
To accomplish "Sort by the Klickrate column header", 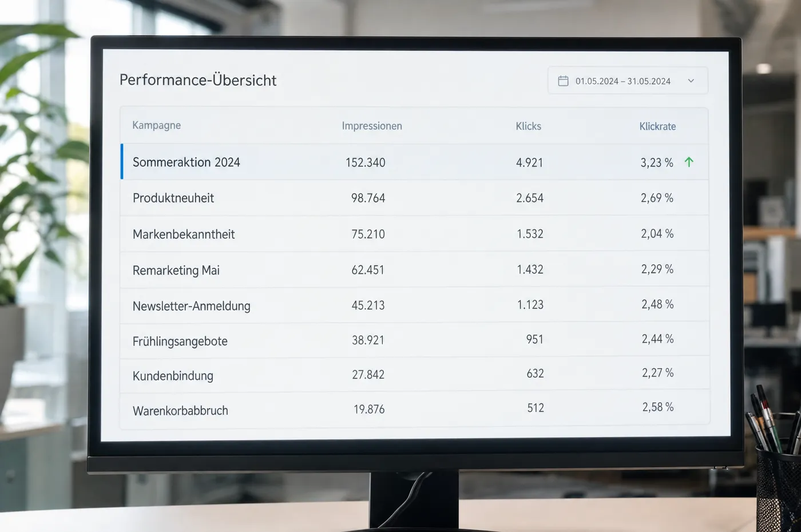I will 657,126.
